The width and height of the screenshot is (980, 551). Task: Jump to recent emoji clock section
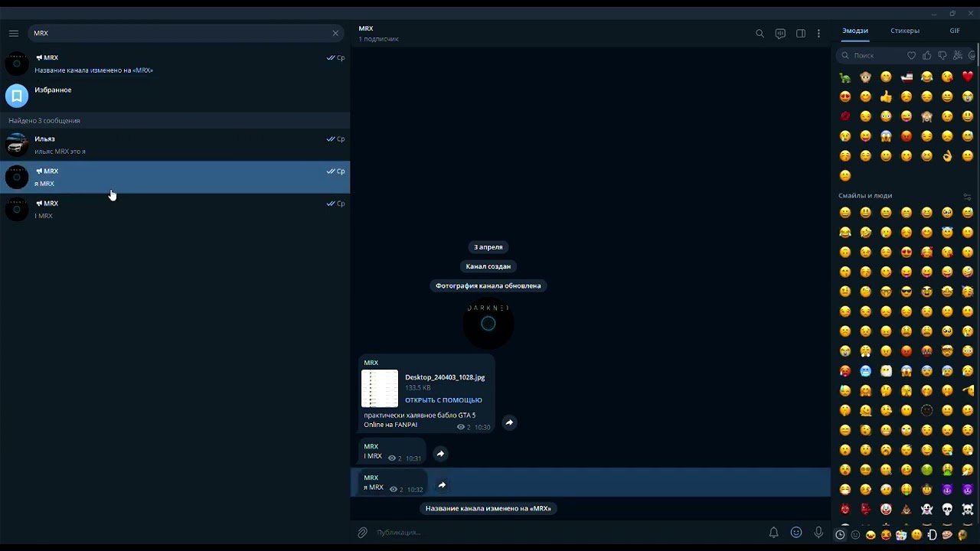click(840, 535)
